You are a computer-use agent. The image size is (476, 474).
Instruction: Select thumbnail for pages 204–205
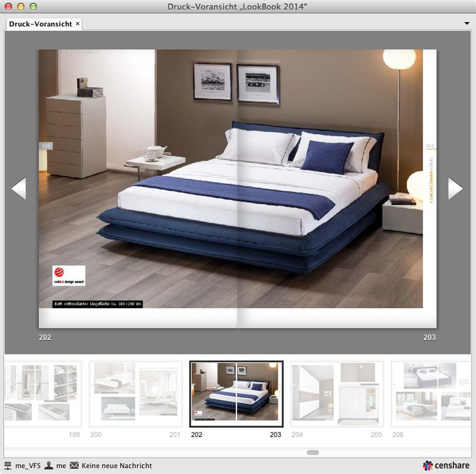point(337,394)
